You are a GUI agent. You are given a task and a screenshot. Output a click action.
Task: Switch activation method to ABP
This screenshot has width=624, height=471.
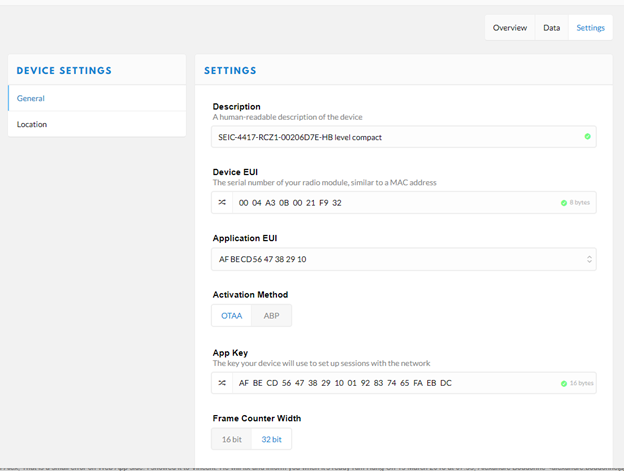click(271, 316)
